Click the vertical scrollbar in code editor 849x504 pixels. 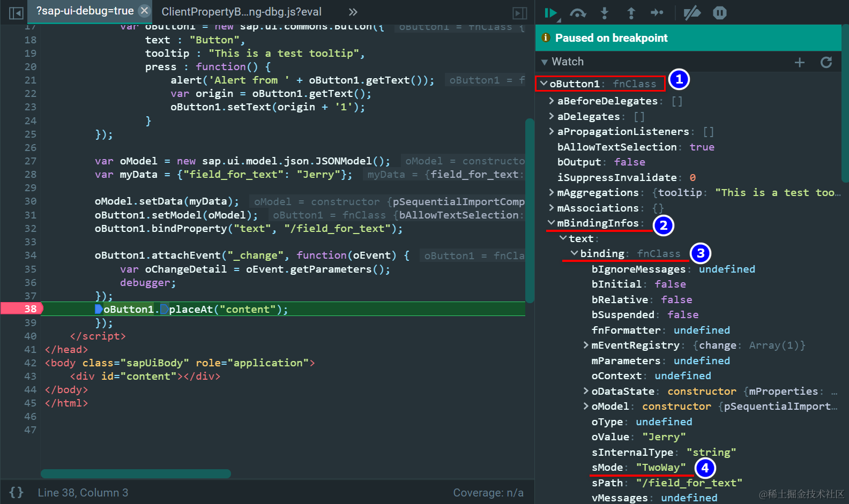[x=530, y=210]
